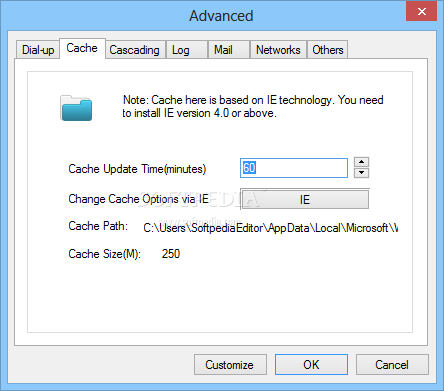Click the note about IE technology

click(x=253, y=107)
